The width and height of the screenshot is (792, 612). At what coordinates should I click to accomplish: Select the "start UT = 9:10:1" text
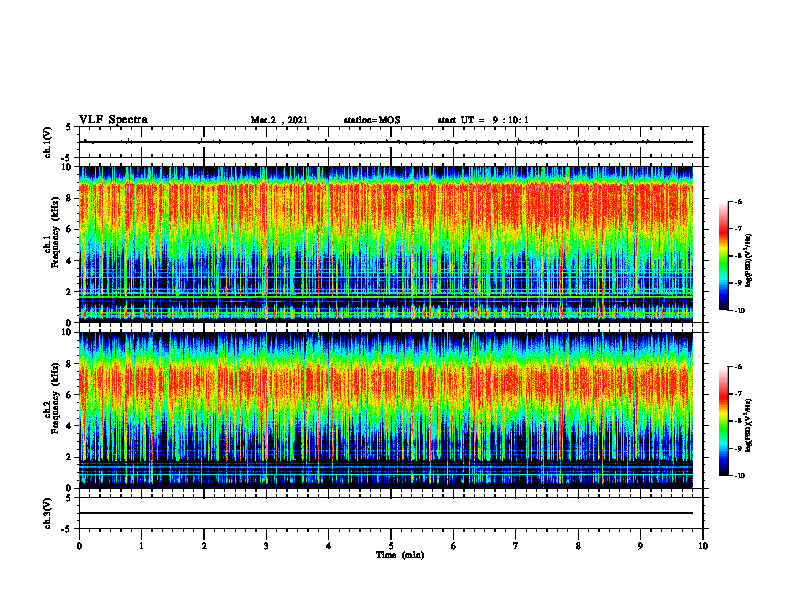pos(483,120)
